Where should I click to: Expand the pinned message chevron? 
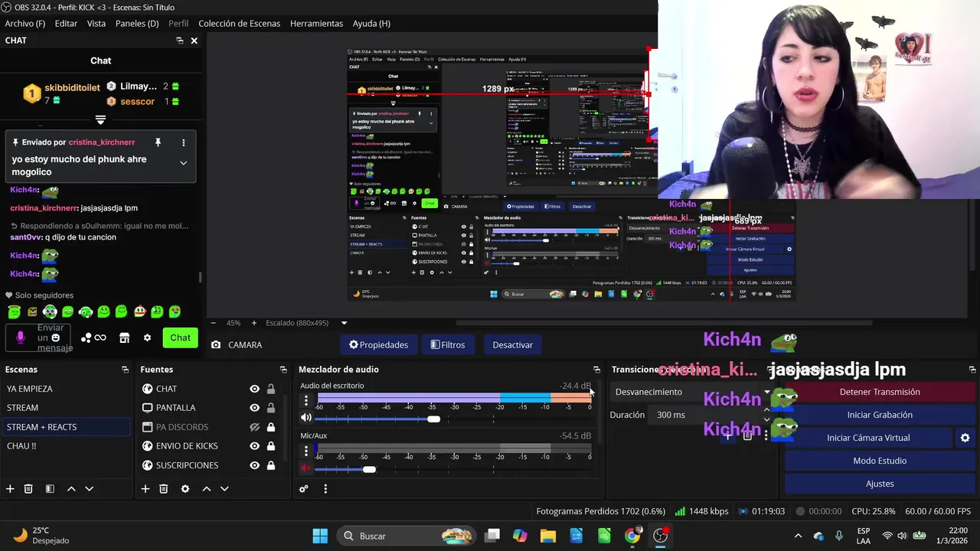183,163
